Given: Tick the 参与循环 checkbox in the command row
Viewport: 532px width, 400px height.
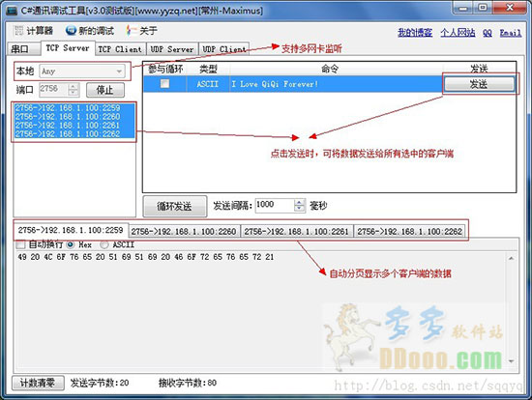Looking at the screenshot, I should click(x=164, y=83).
